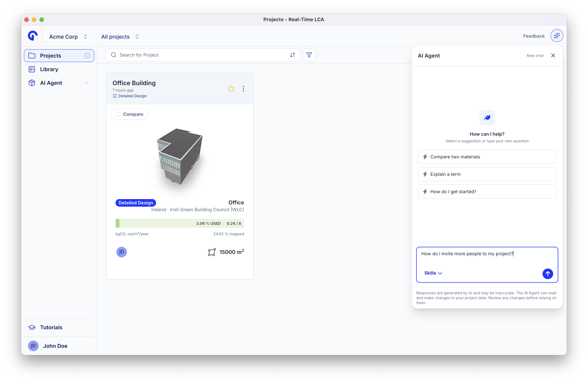Open the Library sidebar item
588x383 pixels.
coord(59,69)
